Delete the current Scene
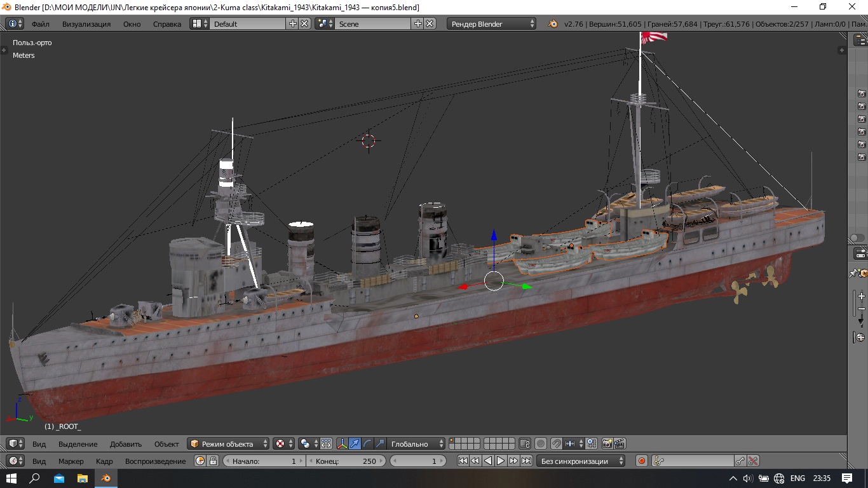 coord(430,24)
